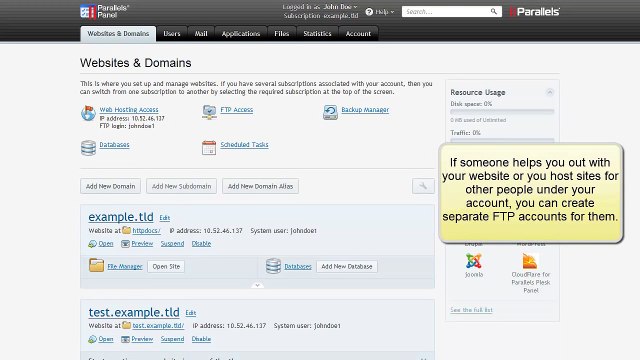Open the Statistics tab

pyautogui.click(x=317, y=34)
